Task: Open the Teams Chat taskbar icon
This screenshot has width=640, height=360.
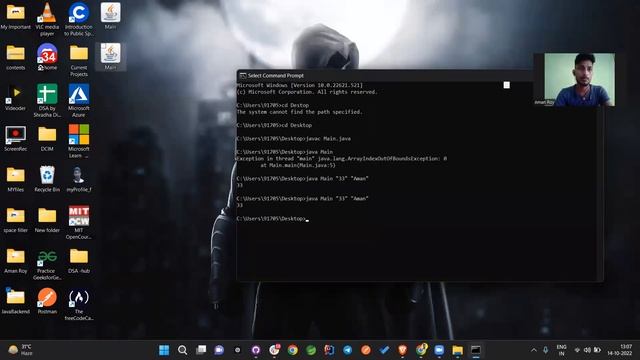Action: (219, 350)
